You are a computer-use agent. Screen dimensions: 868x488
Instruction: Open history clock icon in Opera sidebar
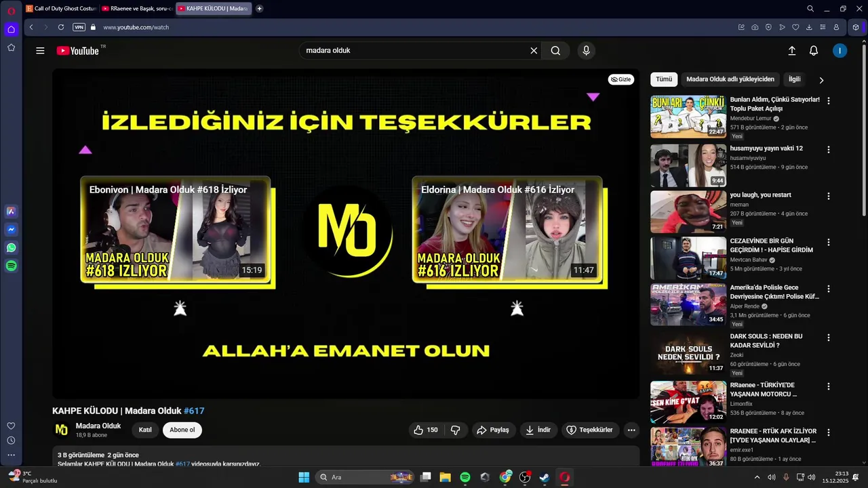point(11,441)
